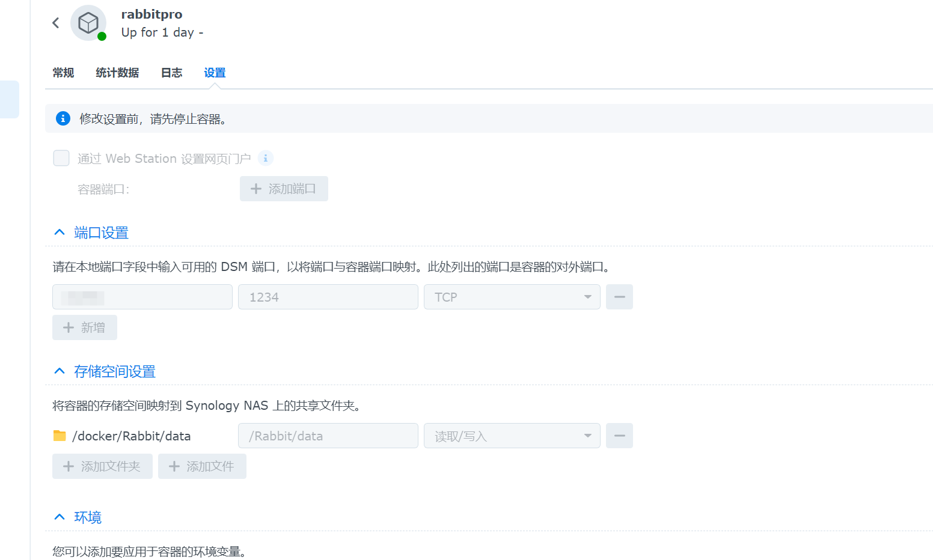The width and height of the screenshot is (933, 560).
Task: Switch to the 常规 tab
Action: pyautogui.click(x=63, y=73)
